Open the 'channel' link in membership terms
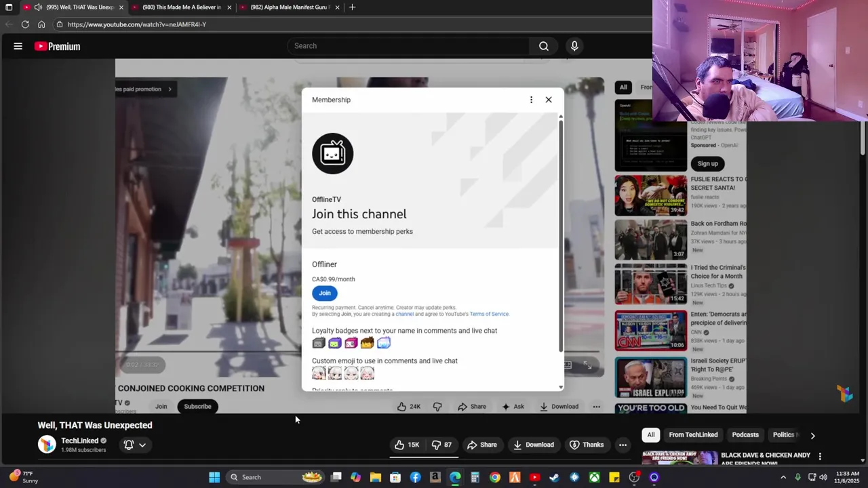 (404, 314)
